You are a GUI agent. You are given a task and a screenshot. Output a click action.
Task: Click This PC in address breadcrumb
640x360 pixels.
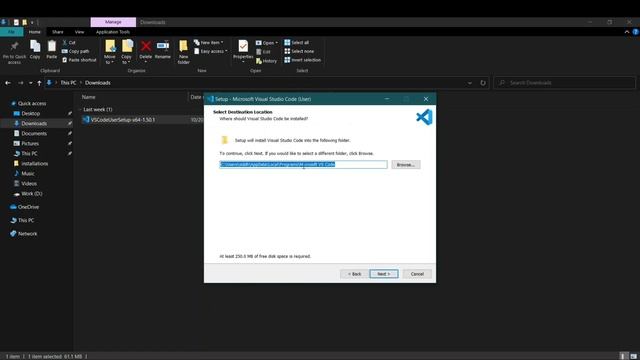68,83
